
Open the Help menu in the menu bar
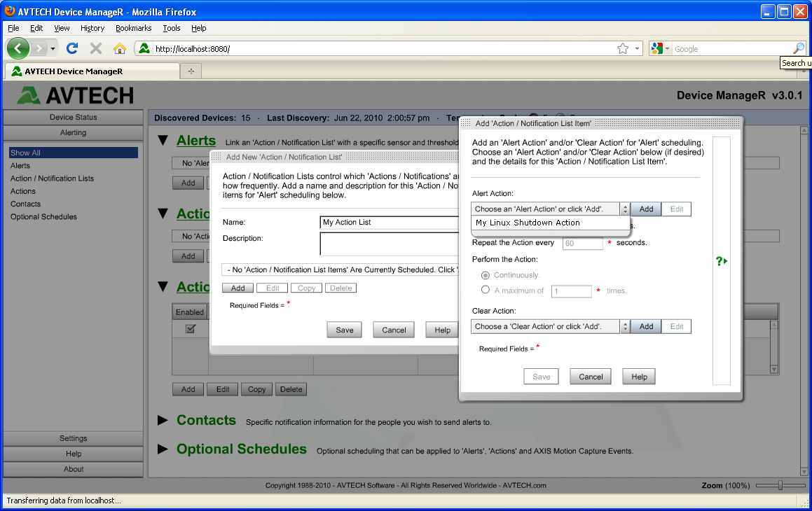(x=198, y=28)
